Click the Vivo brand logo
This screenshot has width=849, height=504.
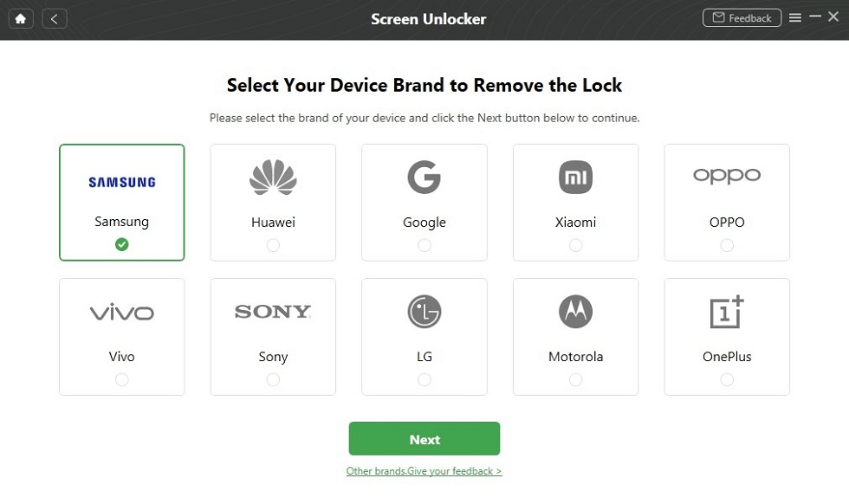tap(121, 311)
